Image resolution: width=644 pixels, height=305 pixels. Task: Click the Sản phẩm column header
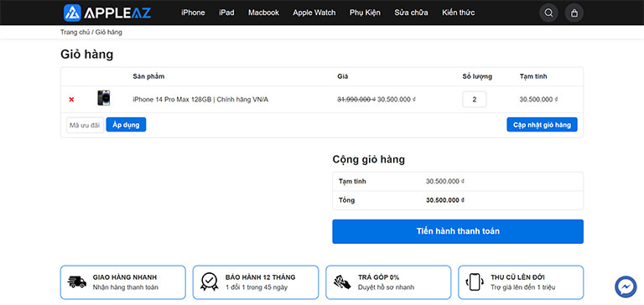(x=148, y=76)
